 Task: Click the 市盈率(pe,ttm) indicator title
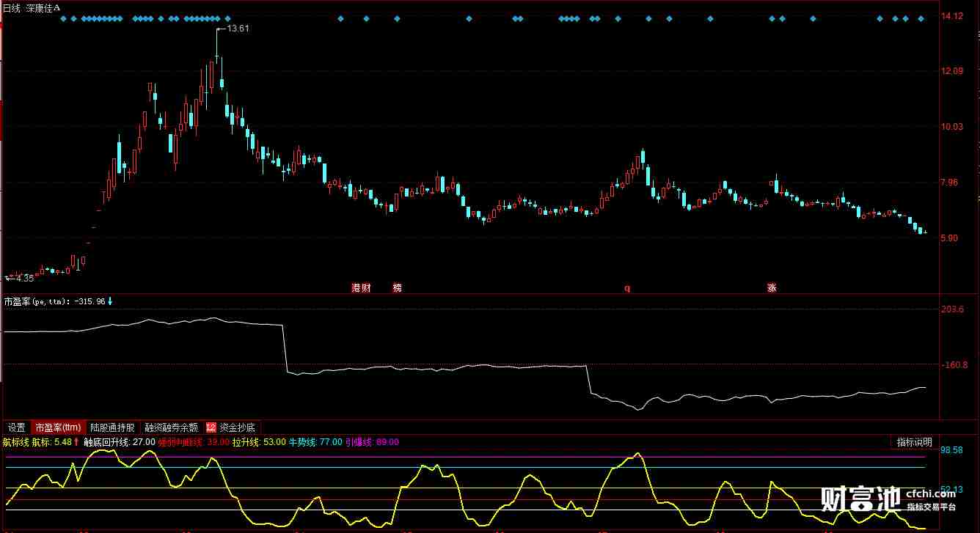37,301
